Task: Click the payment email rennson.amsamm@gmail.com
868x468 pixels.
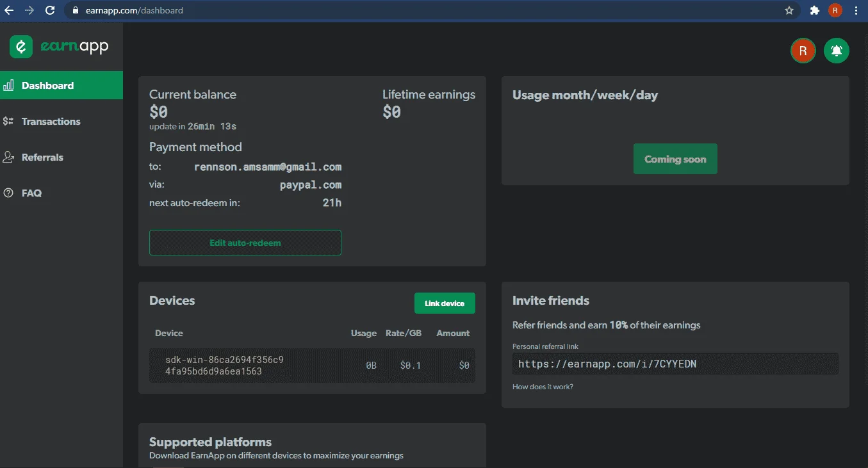Action: coord(268,166)
